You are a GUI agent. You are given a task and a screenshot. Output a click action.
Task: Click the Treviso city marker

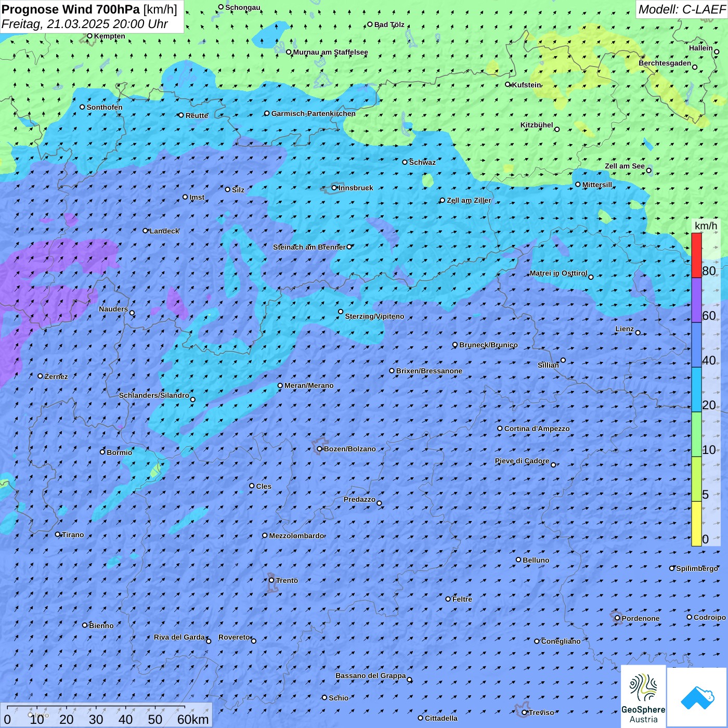[x=525, y=712]
